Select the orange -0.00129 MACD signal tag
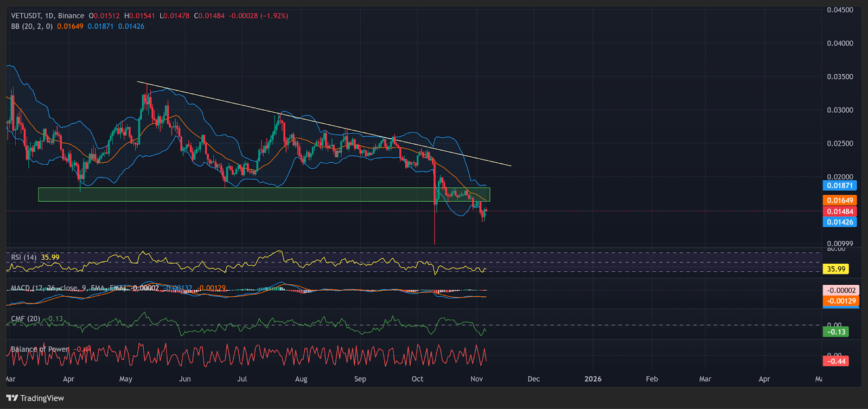 pos(841,301)
